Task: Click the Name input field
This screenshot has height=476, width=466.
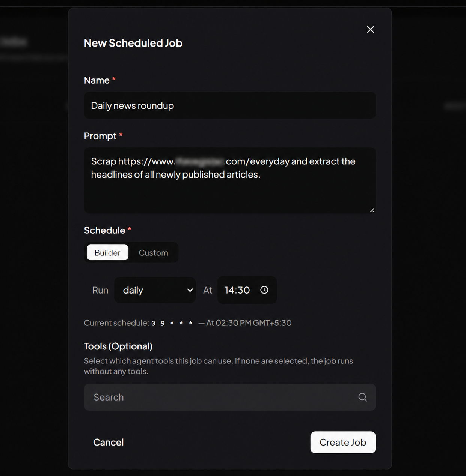Action: point(230,105)
